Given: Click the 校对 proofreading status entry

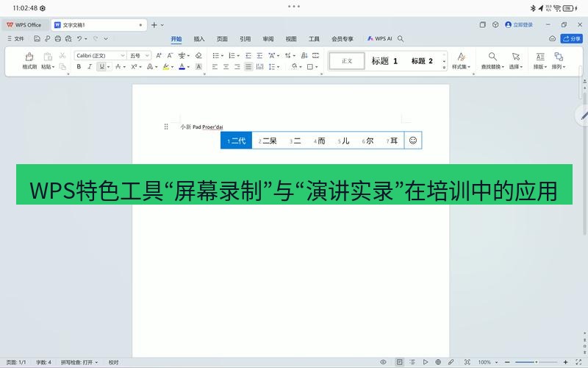Looking at the screenshot, I should click(114, 362).
